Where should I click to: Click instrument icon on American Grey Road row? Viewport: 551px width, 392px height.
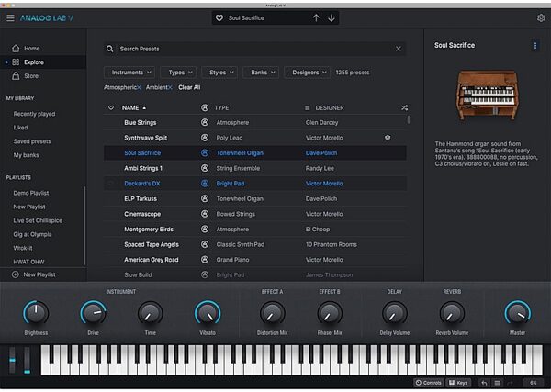point(205,260)
